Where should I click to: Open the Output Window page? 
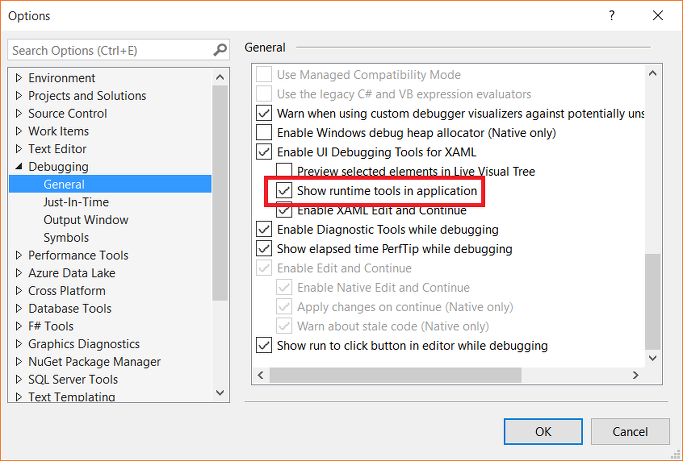pyautogui.click(x=86, y=220)
